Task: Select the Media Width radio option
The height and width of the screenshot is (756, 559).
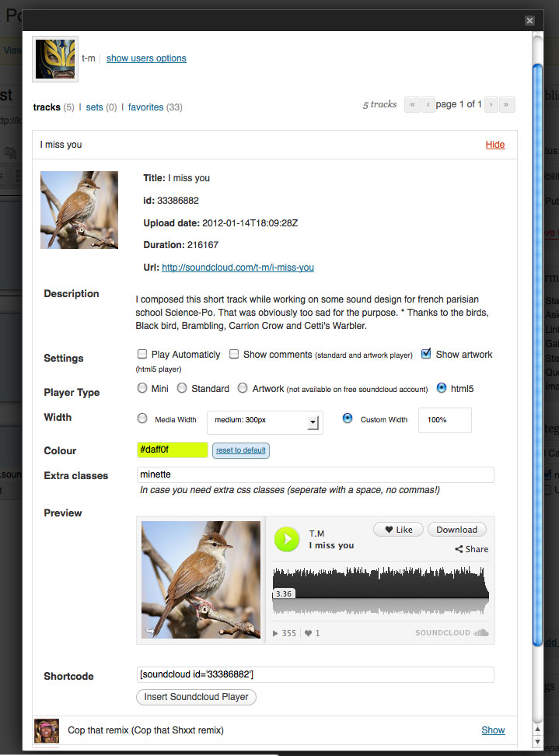Action: [142, 418]
